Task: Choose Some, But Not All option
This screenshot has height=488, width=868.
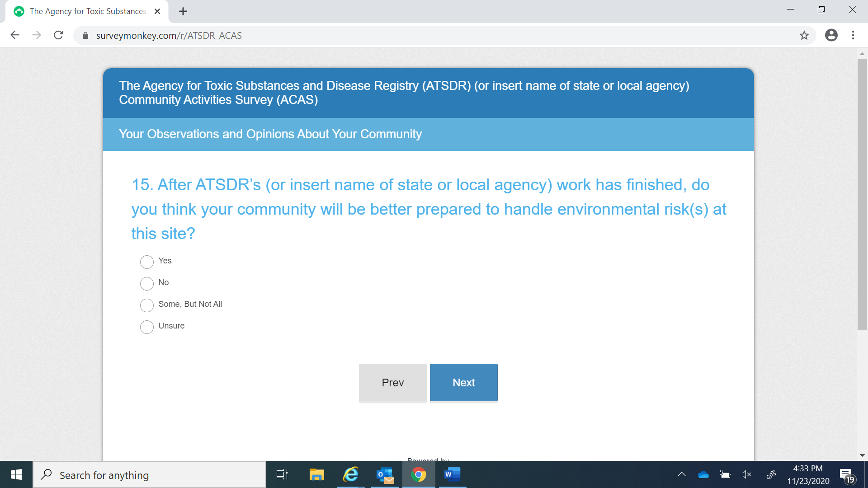Action: pos(147,305)
